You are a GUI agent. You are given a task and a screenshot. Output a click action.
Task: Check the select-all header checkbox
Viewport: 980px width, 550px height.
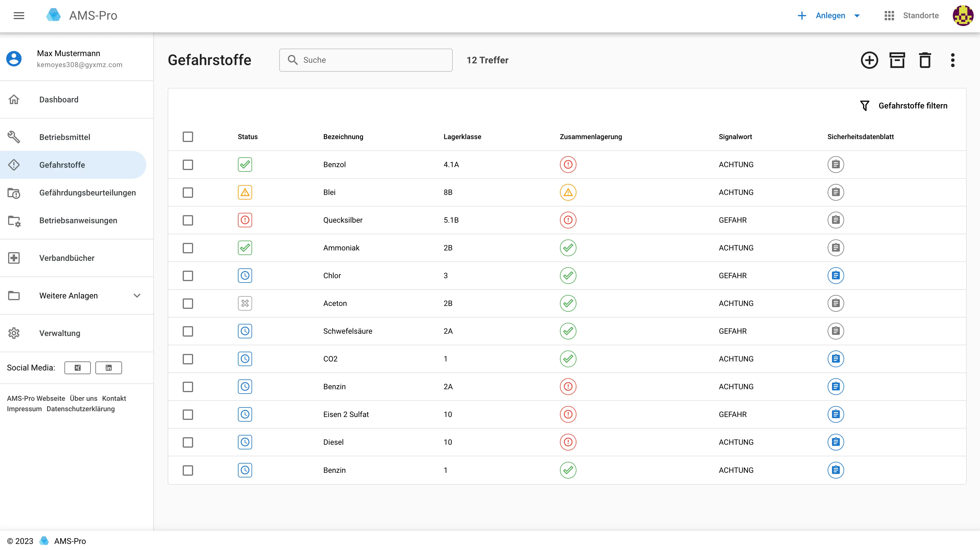pos(188,137)
